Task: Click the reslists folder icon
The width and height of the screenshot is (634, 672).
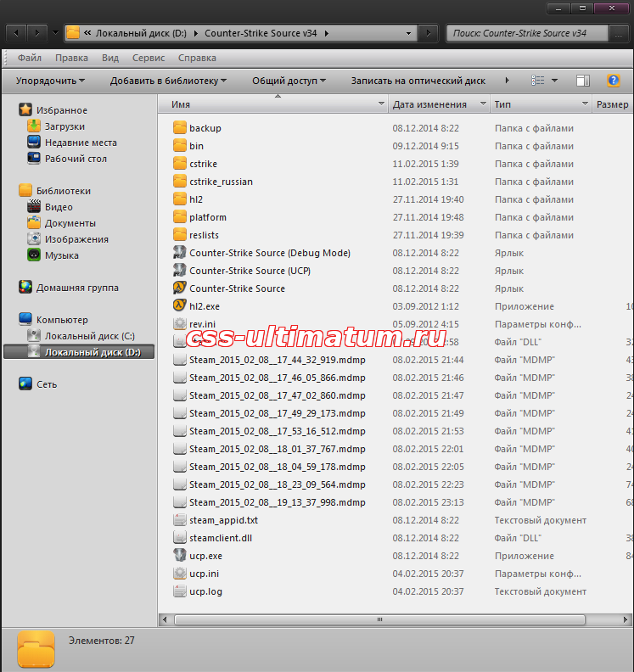Action: 180,235
